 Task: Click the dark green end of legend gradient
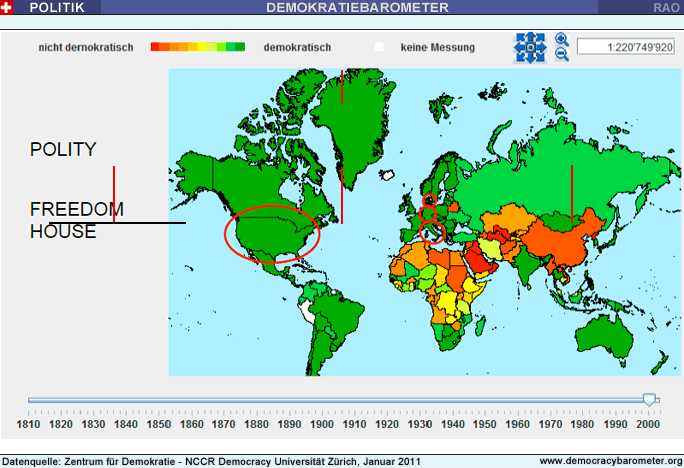[x=239, y=47]
